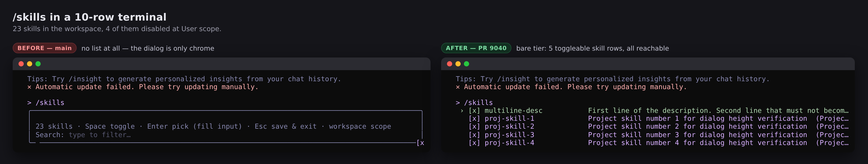Click the red × error icon in left terminal
Viewport: 868px width, 164px height.
click(29, 87)
